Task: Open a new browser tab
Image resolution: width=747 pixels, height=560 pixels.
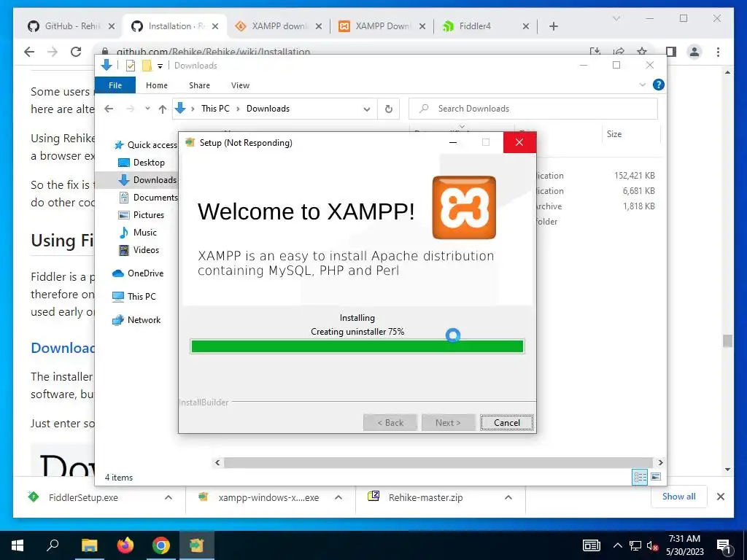Action: (553, 26)
